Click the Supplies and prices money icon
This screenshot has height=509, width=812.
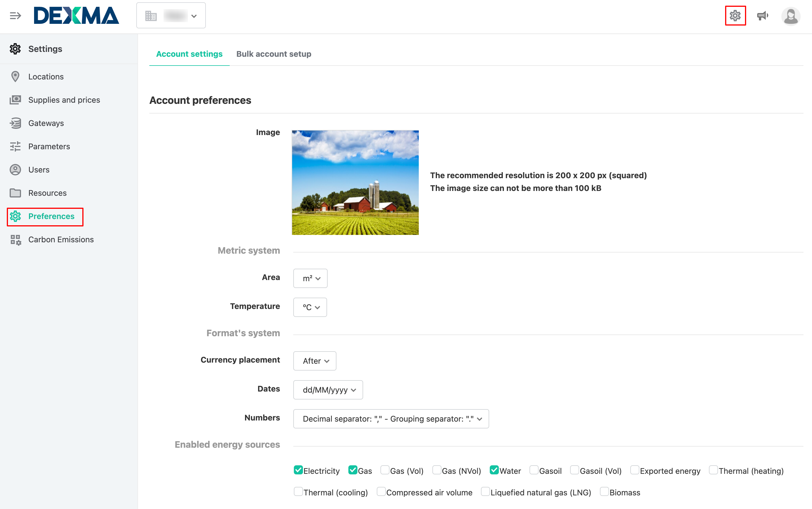[x=15, y=100]
